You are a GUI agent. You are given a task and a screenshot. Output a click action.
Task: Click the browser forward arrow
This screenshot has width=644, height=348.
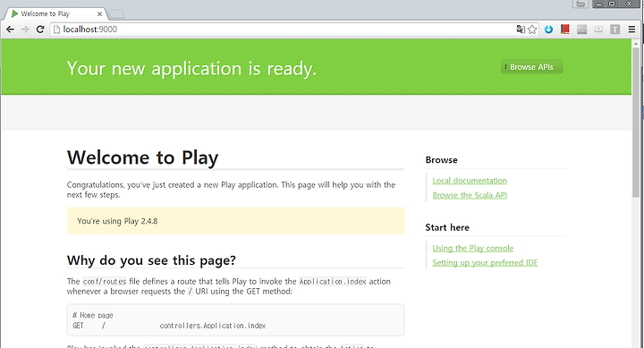(x=25, y=30)
